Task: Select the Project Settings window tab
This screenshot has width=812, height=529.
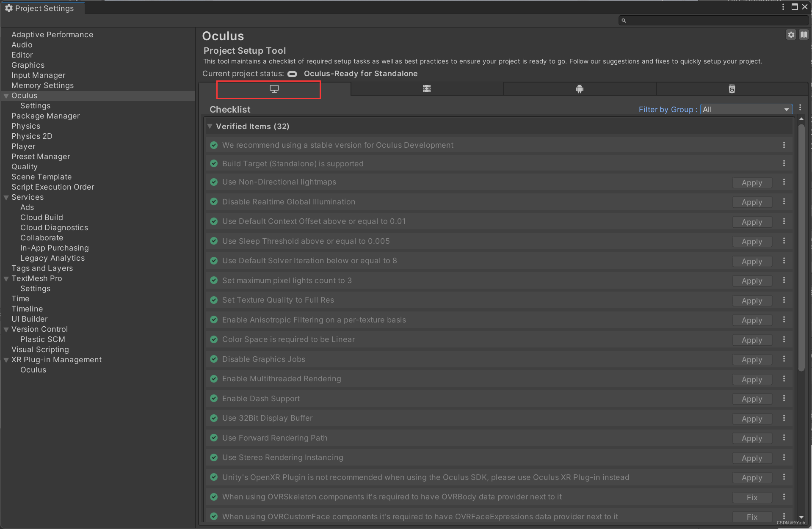Action: pyautogui.click(x=42, y=8)
